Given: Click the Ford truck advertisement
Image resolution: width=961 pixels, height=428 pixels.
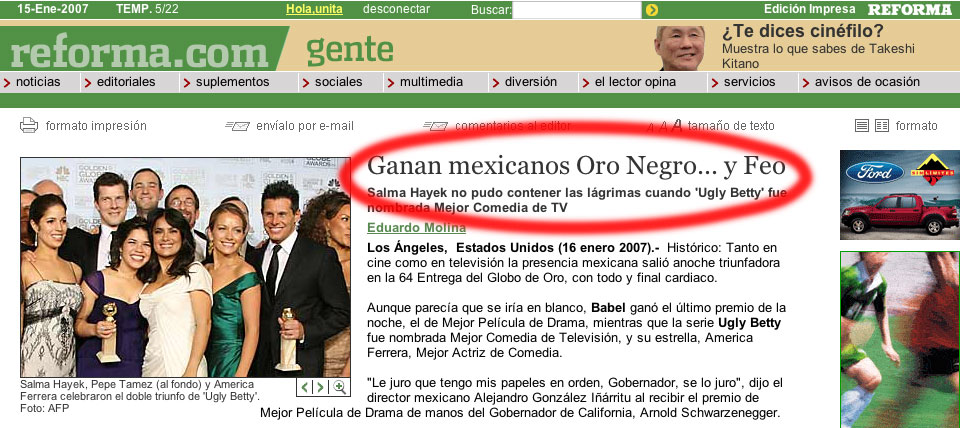Looking at the screenshot, I should click(x=899, y=195).
